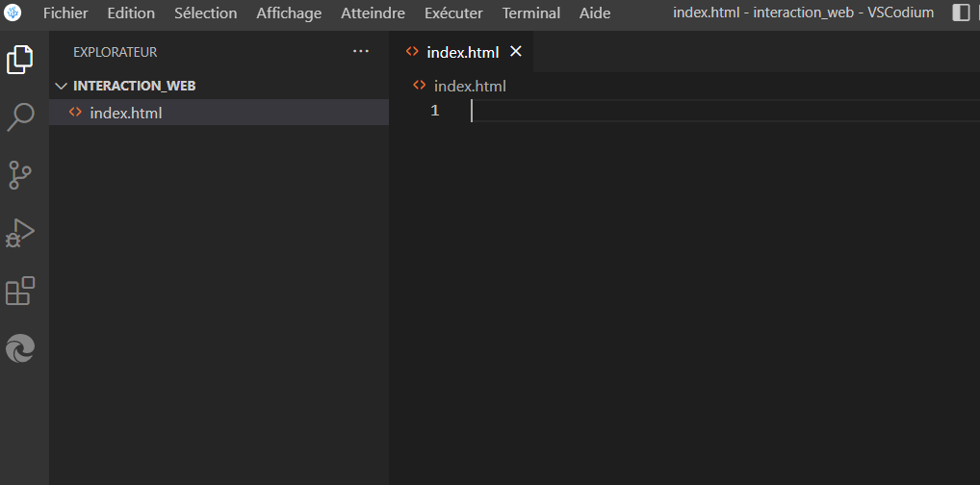
Task: Place cursor in the empty editor line
Action: pyautogui.click(x=674, y=111)
